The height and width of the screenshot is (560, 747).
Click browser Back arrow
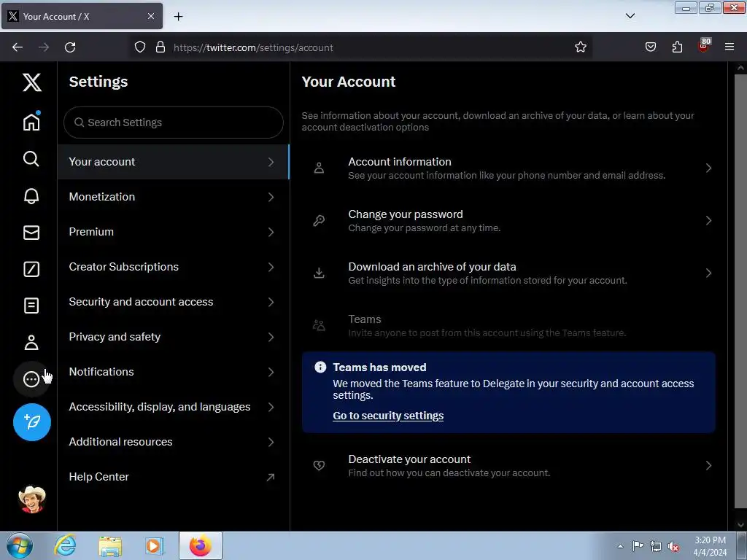tap(18, 47)
